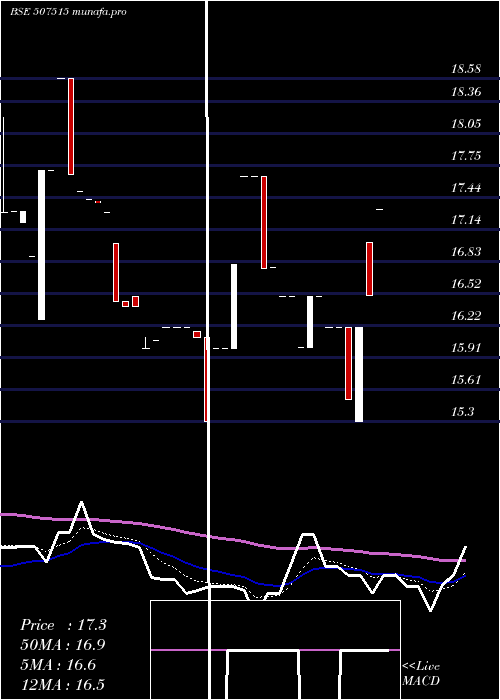Click the Price : 17.3 readout
The image size is (500, 700).
click(63, 625)
